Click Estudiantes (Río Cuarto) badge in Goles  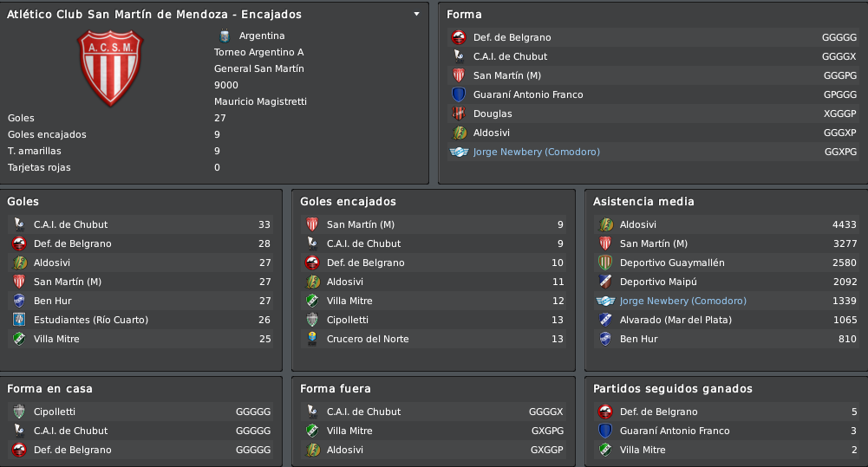(x=19, y=319)
